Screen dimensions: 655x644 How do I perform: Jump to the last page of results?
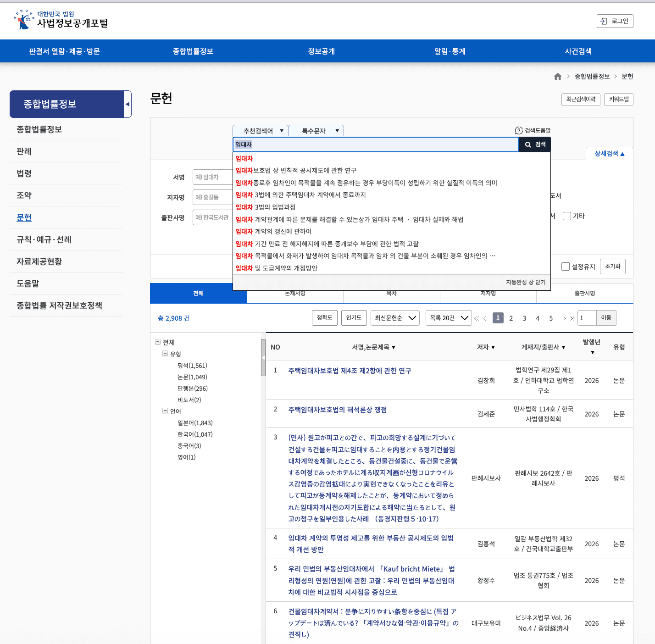pos(572,318)
